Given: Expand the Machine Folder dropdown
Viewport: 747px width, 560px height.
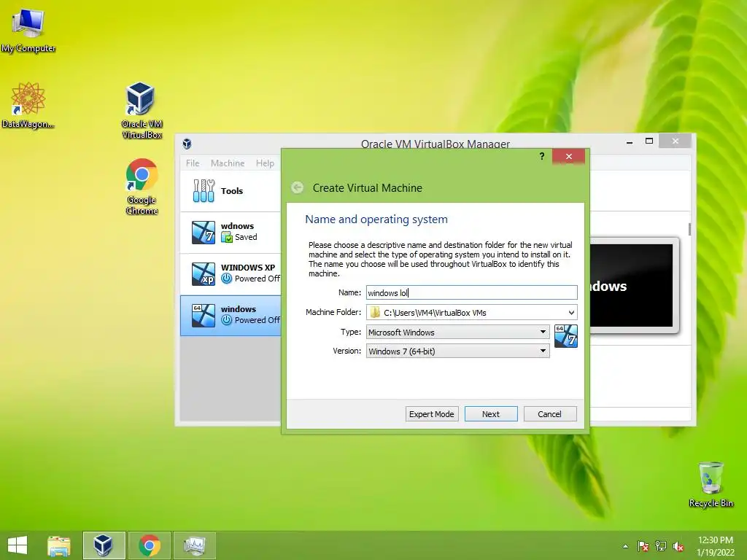Looking at the screenshot, I should 571,312.
